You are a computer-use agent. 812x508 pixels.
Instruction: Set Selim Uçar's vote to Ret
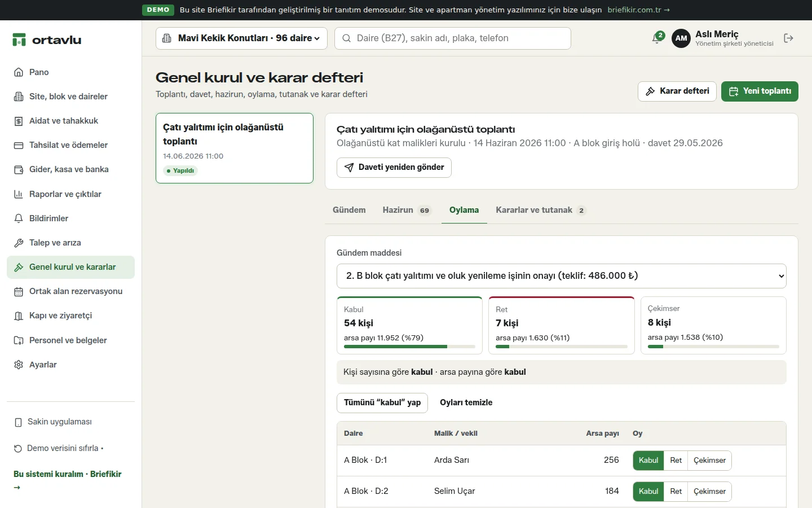pos(676,491)
